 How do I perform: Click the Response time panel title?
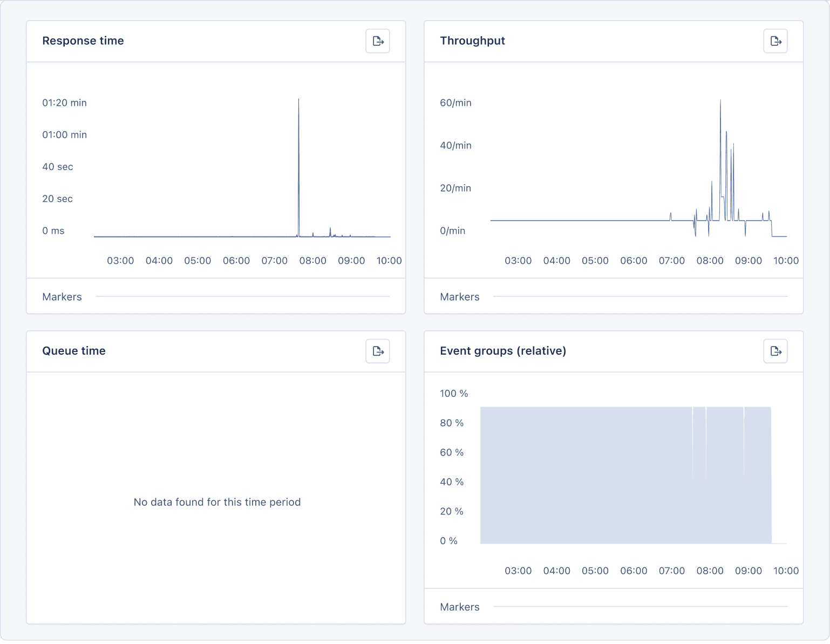pos(83,41)
